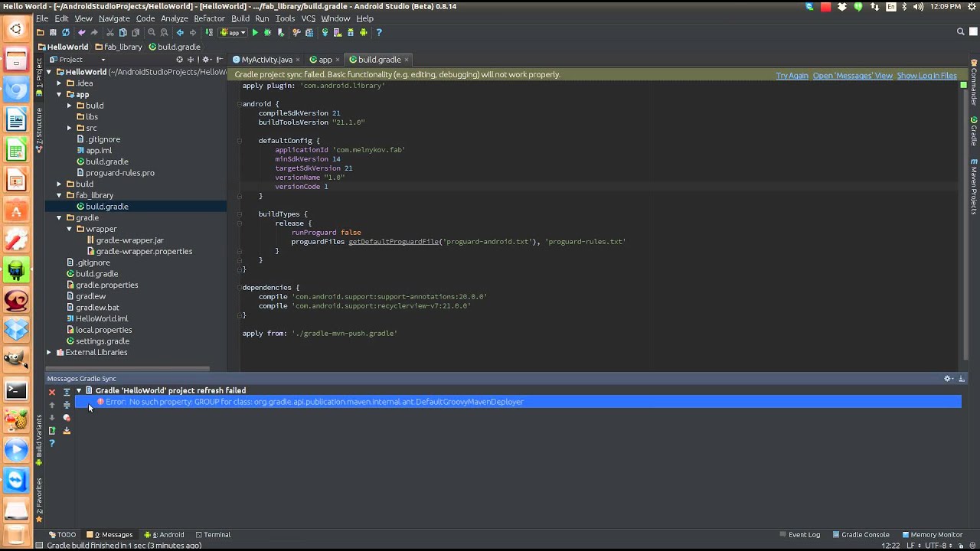Click fab_library breadcrumb in navigation bar
Image resolution: width=980 pixels, height=551 pixels.
tap(118, 47)
